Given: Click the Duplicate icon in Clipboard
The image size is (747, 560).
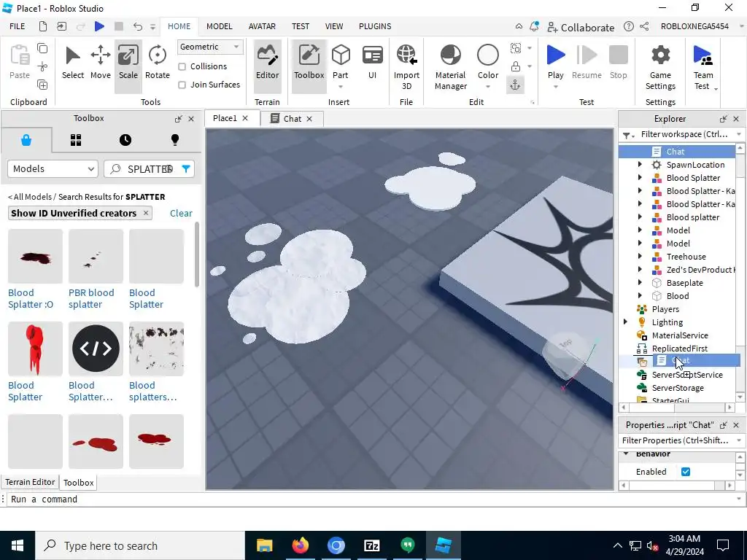Looking at the screenshot, I should pyautogui.click(x=42, y=85).
